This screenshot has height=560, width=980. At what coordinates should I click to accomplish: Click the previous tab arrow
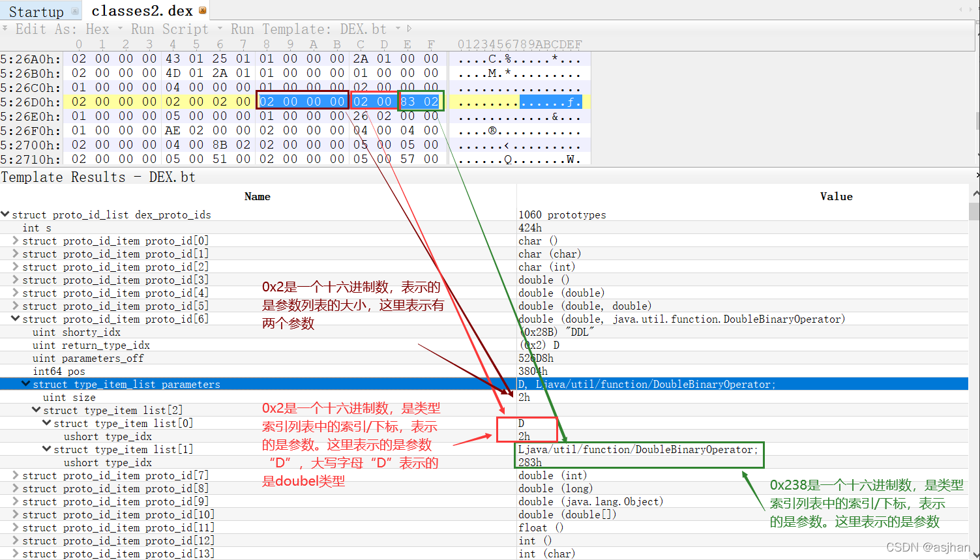(961, 10)
